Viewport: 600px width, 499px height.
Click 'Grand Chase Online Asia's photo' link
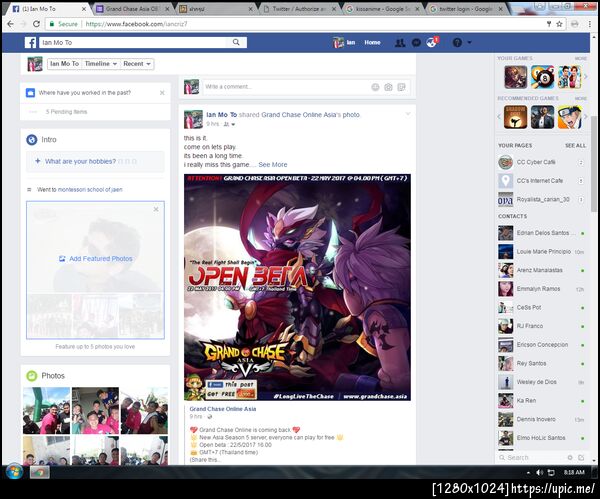click(310, 114)
